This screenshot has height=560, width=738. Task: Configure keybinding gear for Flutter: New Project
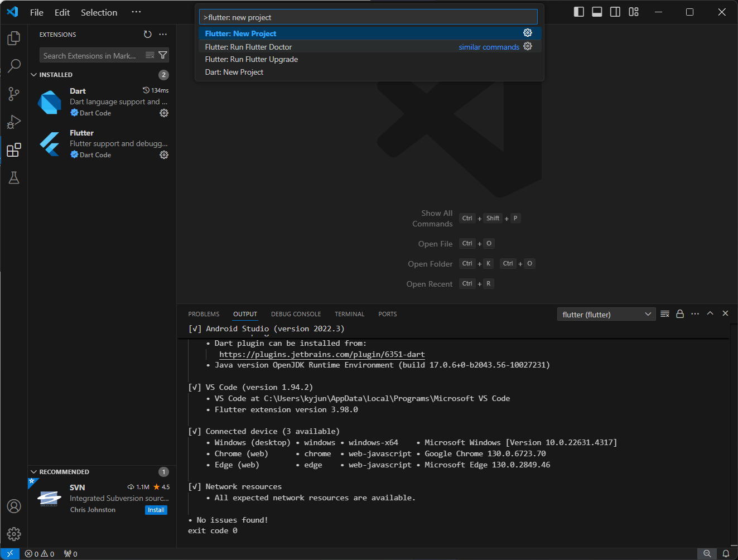528,33
